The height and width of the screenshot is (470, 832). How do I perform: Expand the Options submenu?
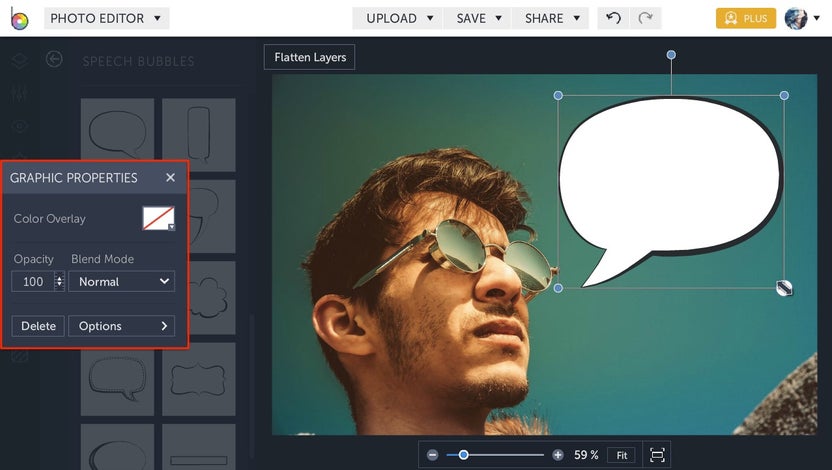pyautogui.click(x=122, y=326)
